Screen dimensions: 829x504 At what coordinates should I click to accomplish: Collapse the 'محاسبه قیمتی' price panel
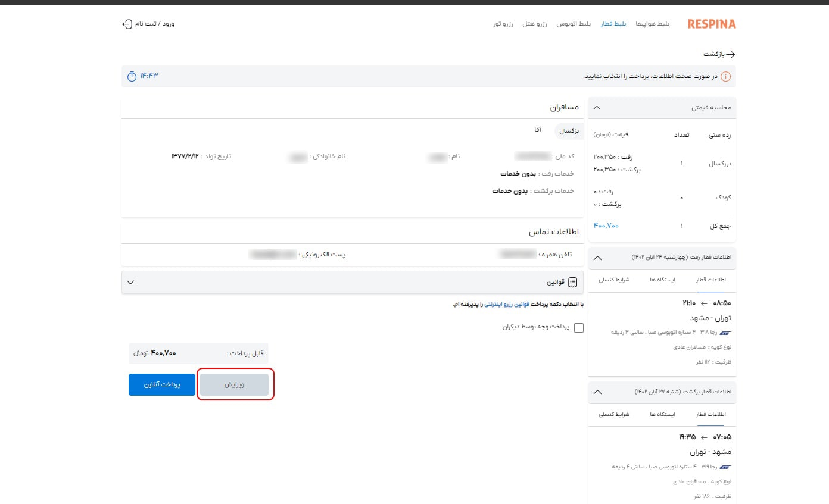597,108
